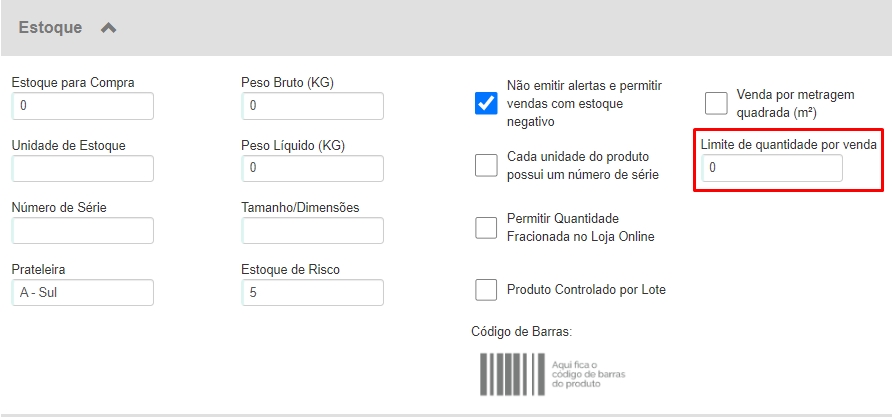Click 'Produto Controlado por Lote' label text
This screenshot has width=892, height=417.
[586, 290]
